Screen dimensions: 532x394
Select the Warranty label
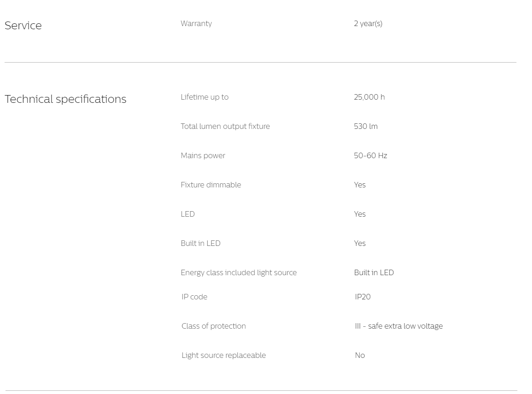[196, 23]
